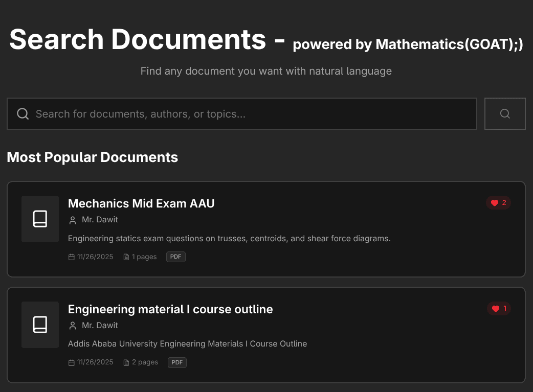The height and width of the screenshot is (392, 533).
Task: Click the page icon beside "1 pages"
Action: 126,257
